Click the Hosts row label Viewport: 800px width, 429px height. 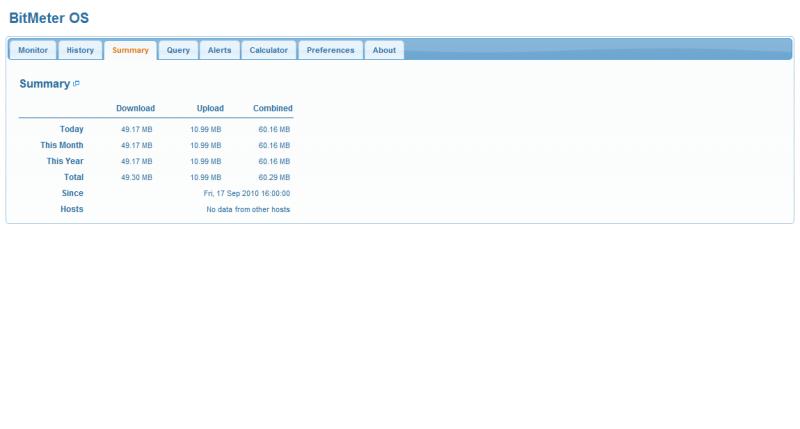pos(72,209)
